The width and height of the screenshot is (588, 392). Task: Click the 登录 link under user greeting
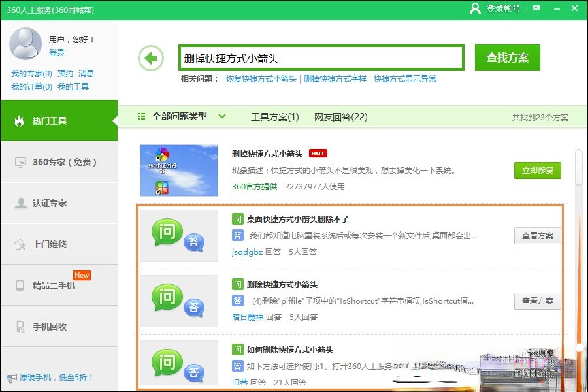point(57,52)
